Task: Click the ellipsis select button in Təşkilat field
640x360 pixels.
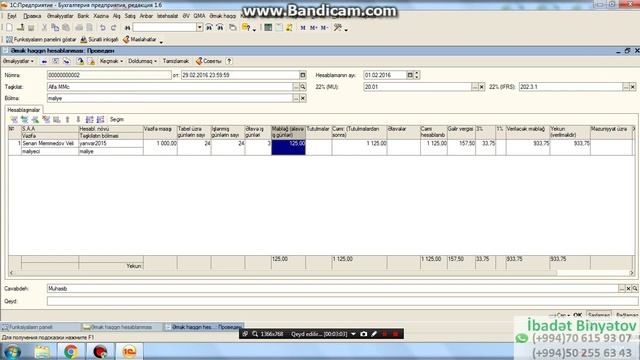Action: [296, 87]
